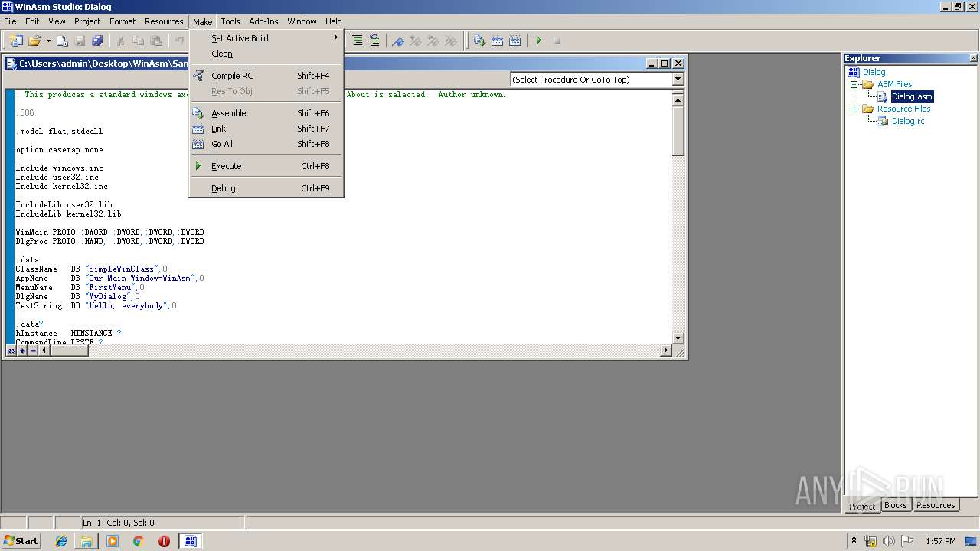Click the Assemble toolbar icon

coord(479,41)
